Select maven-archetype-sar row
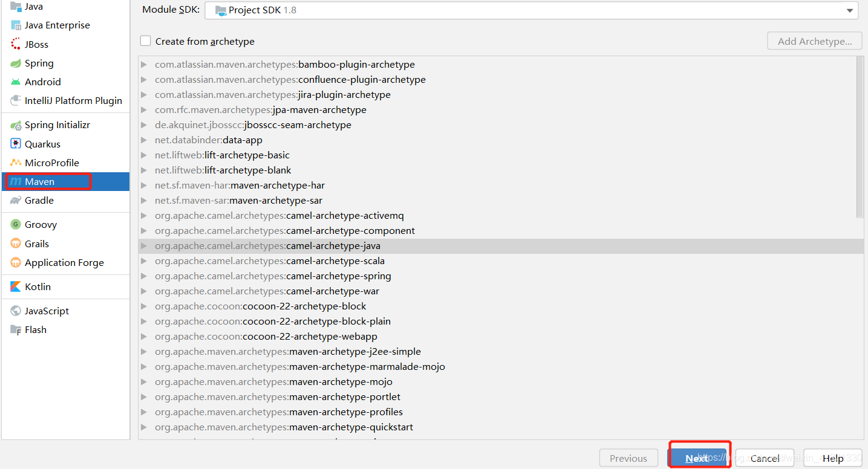The width and height of the screenshot is (868, 469). pos(501,201)
